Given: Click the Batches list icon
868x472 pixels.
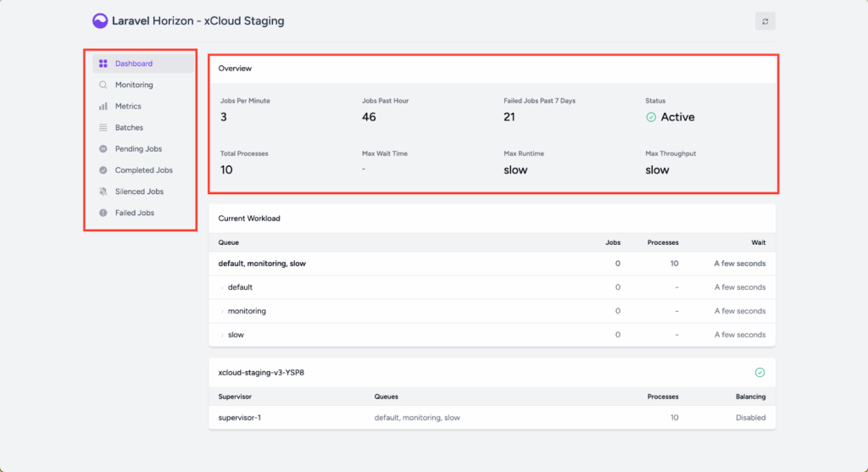Looking at the screenshot, I should tap(103, 128).
